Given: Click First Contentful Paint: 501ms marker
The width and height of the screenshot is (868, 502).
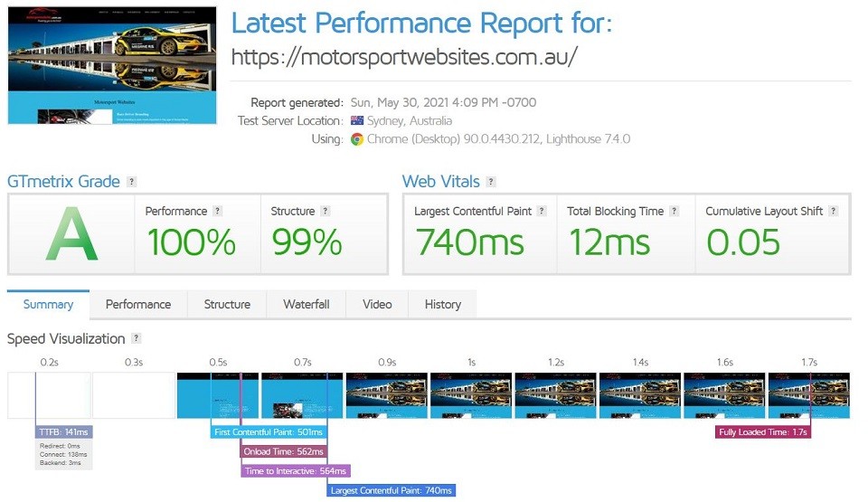Looking at the screenshot, I should click(x=269, y=432).
